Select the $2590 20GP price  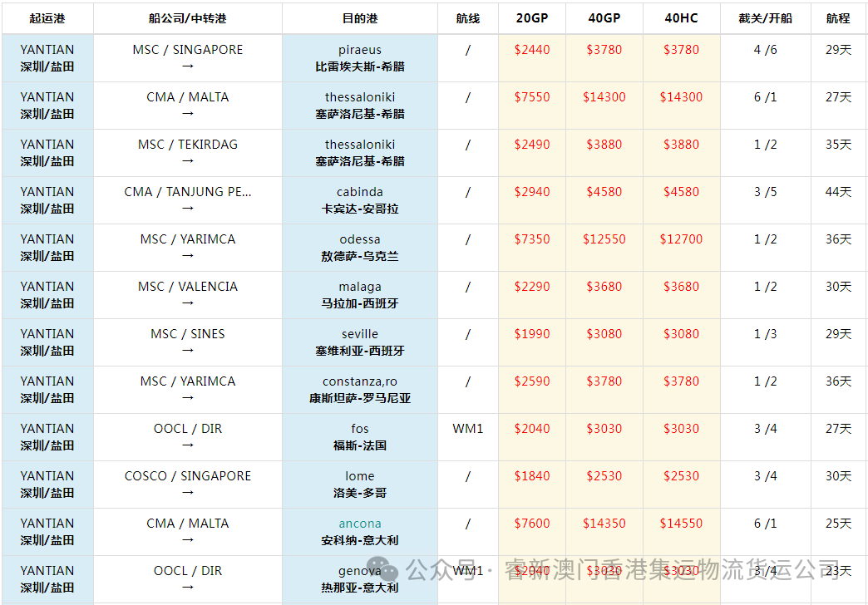[532, 381]
